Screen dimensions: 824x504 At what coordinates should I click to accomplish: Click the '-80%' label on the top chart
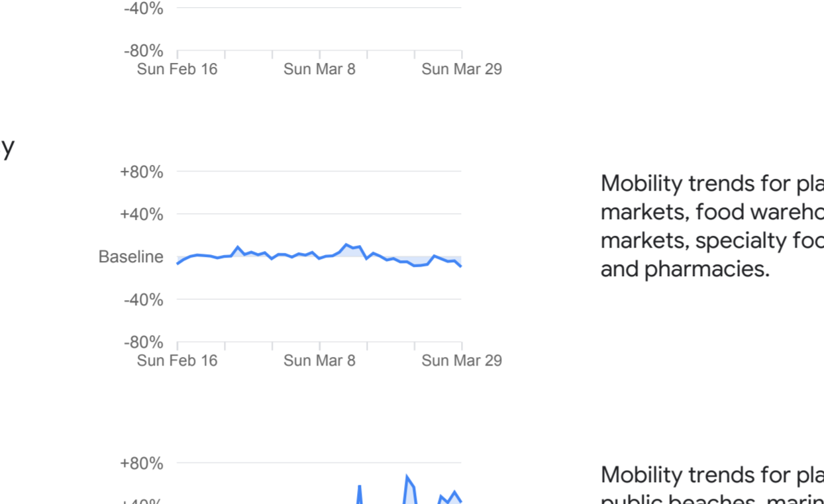(143, 51)
